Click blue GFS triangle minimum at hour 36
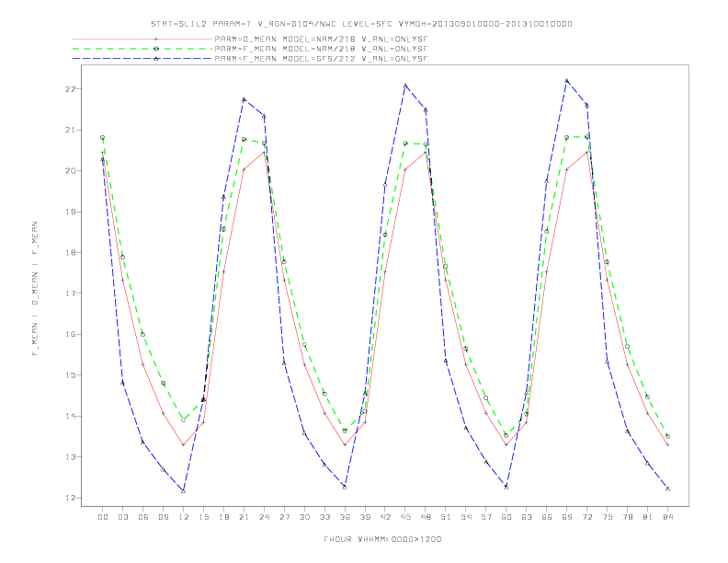The width and height of the screenshot is (728, 563). [x=345, y=487]
